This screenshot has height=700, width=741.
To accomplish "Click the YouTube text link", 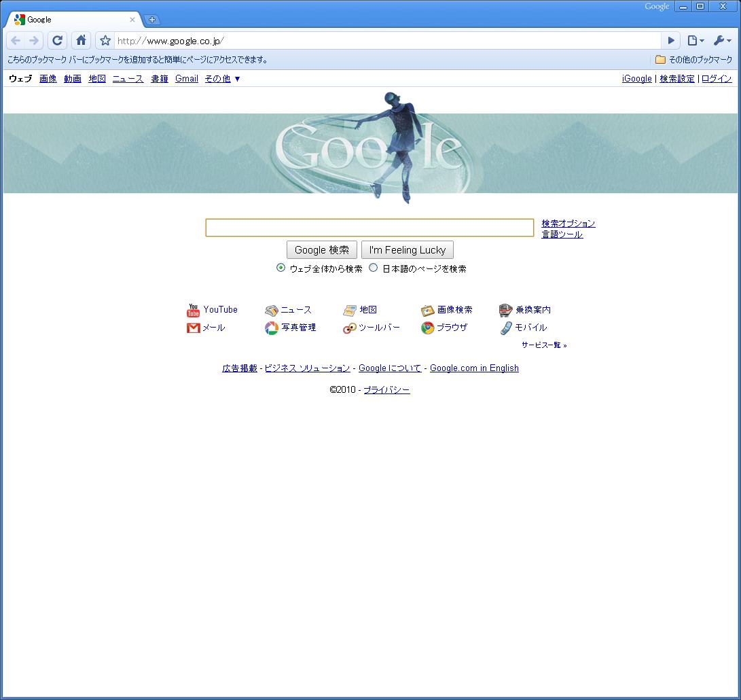I will coord(221,309).
